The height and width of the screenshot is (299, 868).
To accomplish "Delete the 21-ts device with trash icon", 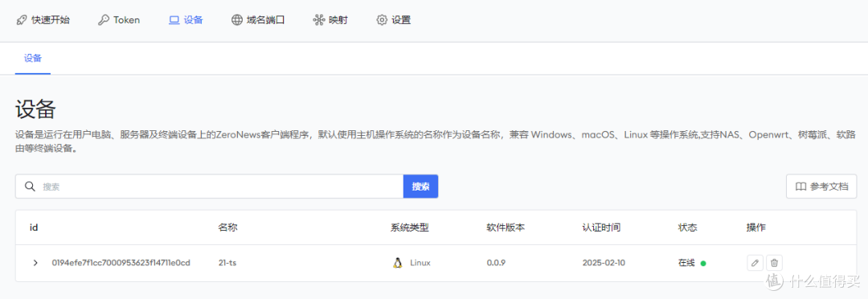I will coord(775,263).
